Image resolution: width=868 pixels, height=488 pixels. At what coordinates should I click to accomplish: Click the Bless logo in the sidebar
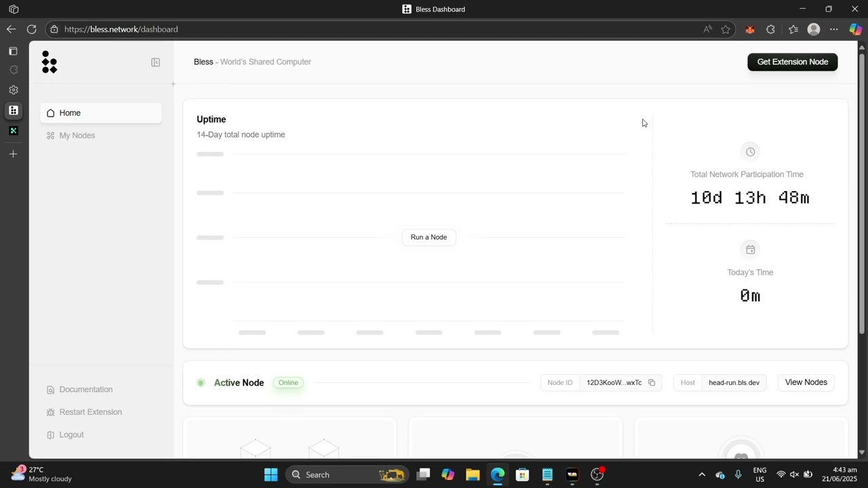(x=50, y=62)
